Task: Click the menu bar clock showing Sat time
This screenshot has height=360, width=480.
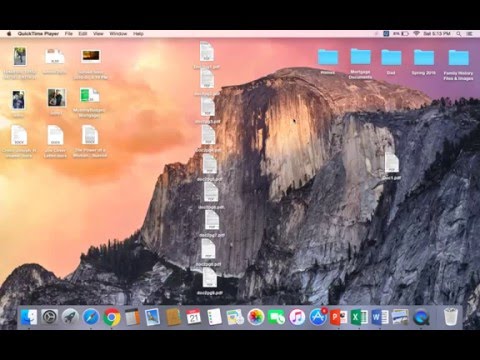Action: (x=437, y=34)
